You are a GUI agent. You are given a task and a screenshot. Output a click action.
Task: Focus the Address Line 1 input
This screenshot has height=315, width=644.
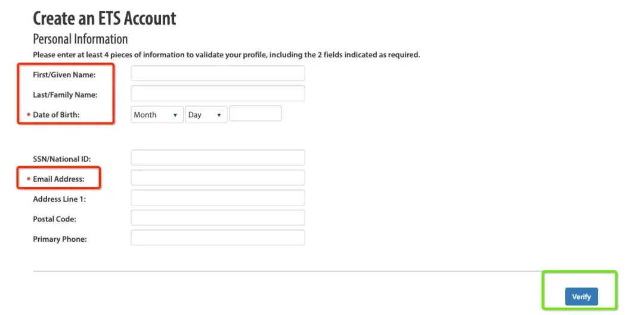click(218, 198)
